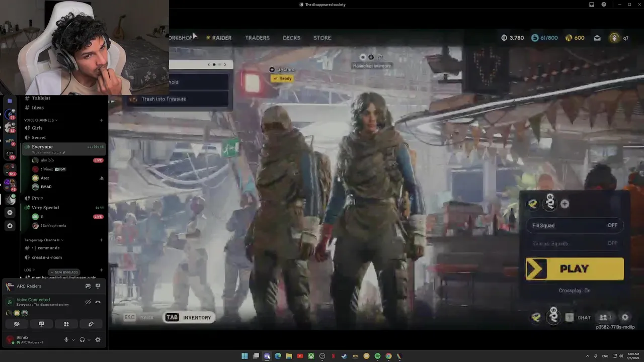Open the Ideas text channel
The image size is (644, 362).
point(63,108)
